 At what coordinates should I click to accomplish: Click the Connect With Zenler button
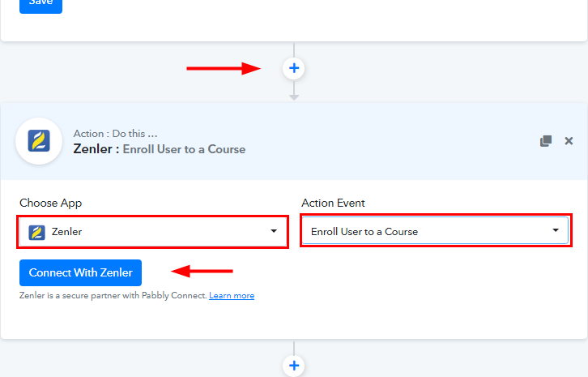[81, 272]
